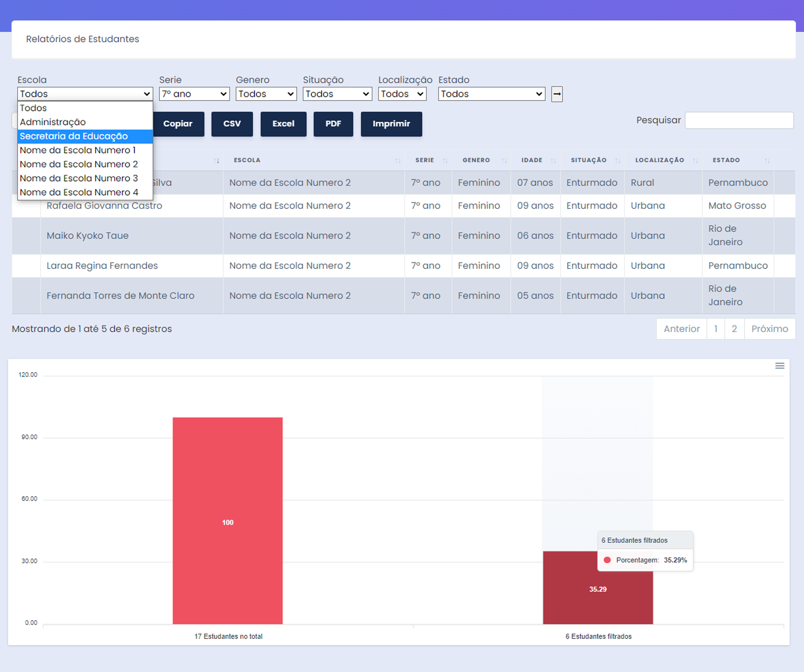
Task: Open the Serie dropdown showing 7º ano
Action: (194, 94)
